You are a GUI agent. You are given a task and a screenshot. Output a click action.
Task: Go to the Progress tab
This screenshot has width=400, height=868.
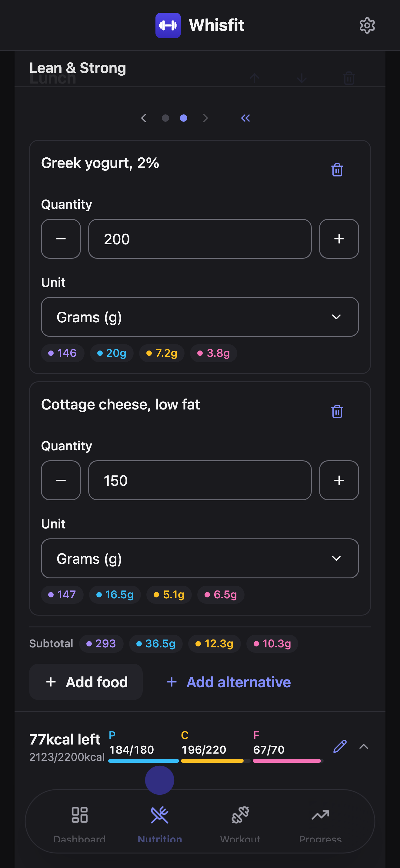coord(320,823)
